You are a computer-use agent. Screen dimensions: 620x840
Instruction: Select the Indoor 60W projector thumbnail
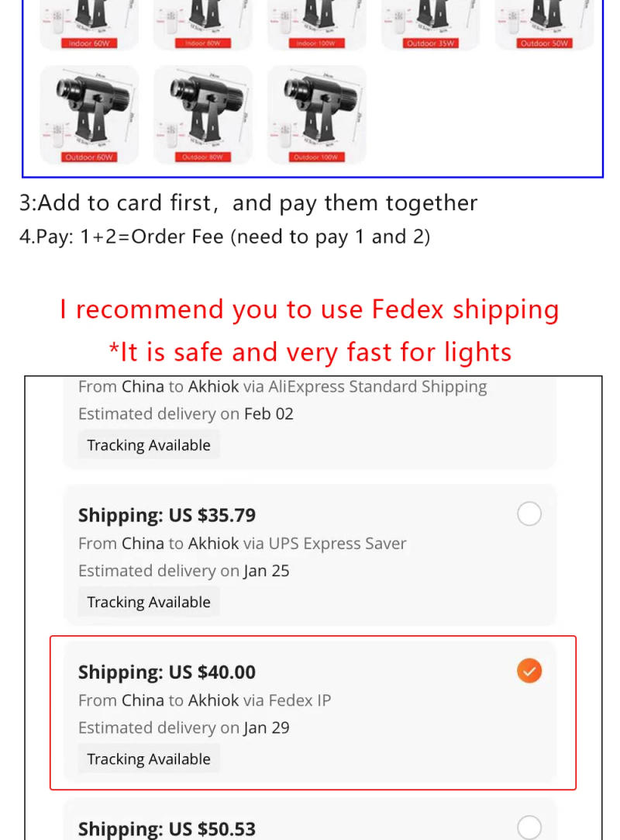tap(89, 23)
